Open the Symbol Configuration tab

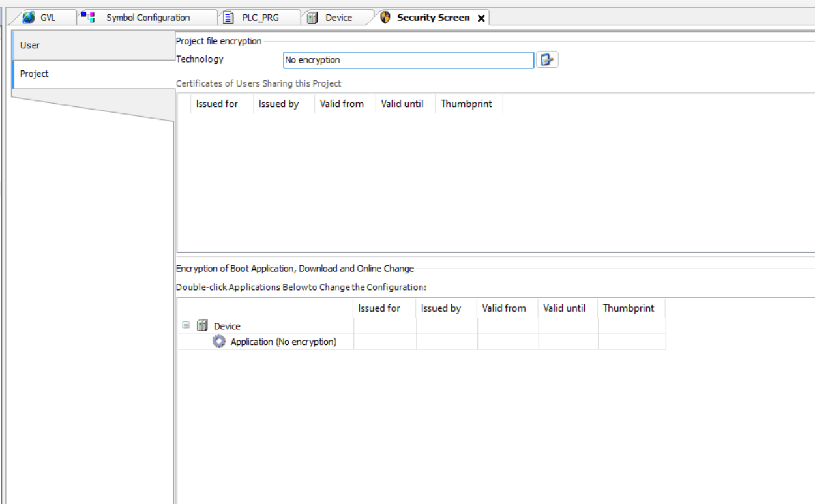click(147, 18)
